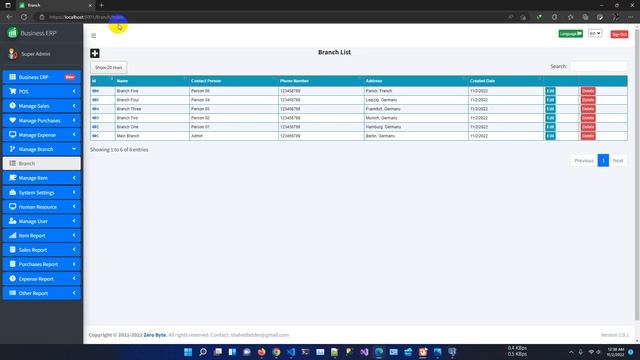Open Visual Studio Code from the taskbar
The width and height of the screenshot is (640, 360).
tap(291, 352)
